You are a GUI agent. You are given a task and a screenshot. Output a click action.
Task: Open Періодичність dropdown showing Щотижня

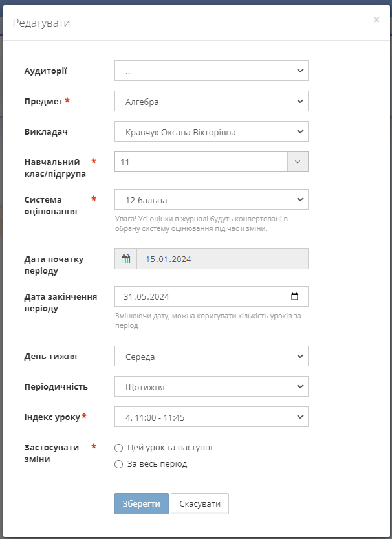[x=211, y=386]
